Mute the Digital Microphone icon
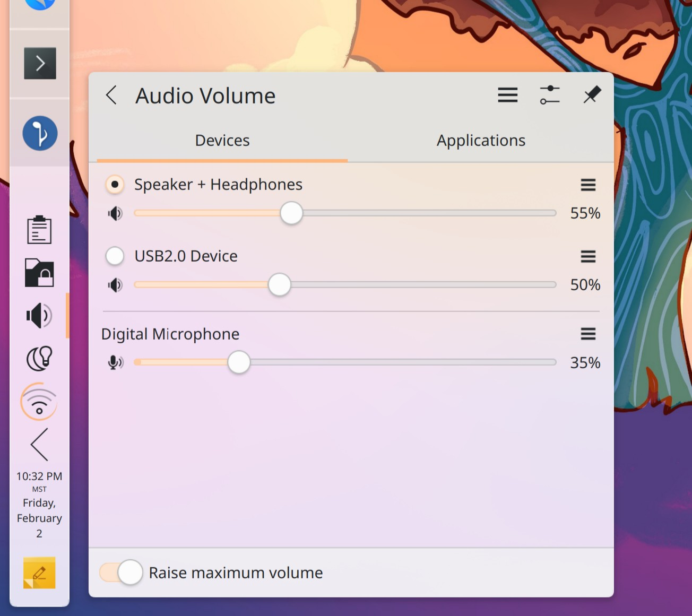The width and height of the screenshot is (692, 616). click(x=115, y=362)
